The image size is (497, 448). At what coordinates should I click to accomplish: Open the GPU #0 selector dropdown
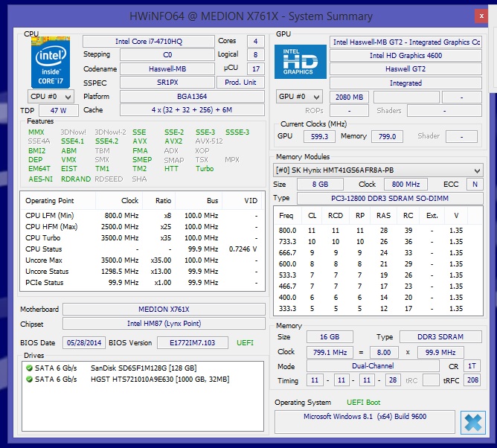tap(299, 97)
